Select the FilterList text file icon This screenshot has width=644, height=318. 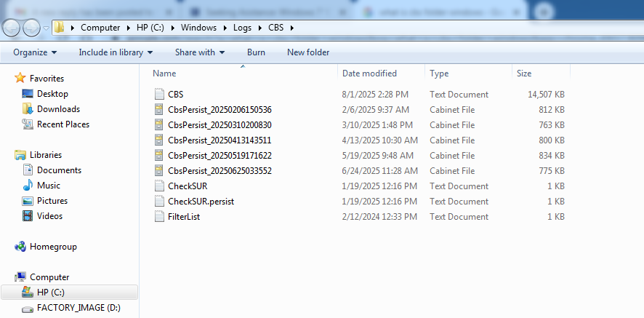(x=159, y=216)
